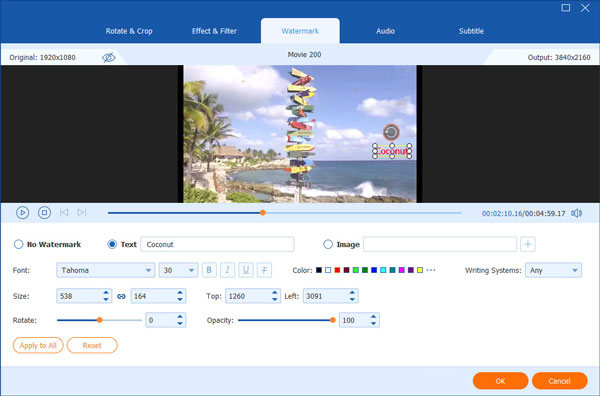The image size is (600, 396).
Task: Click the size aspect ratio link icon
Action: (x=121, y=296)
